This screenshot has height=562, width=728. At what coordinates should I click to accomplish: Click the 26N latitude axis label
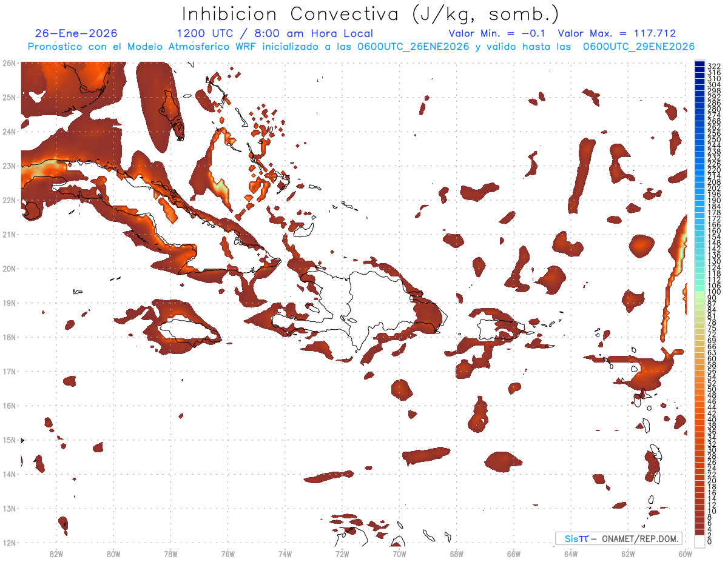click(8, 62)
